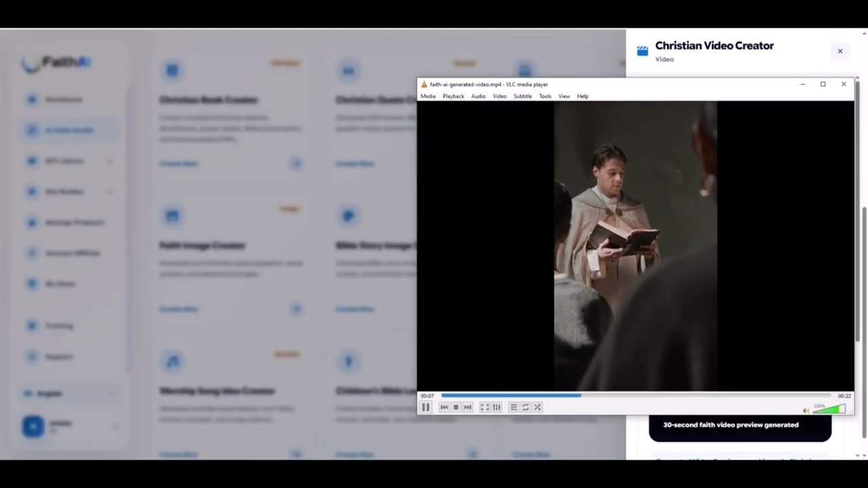The image size is (868, 488).
Task: Jump to previous media in VLC
Action: tap(444, 407)
